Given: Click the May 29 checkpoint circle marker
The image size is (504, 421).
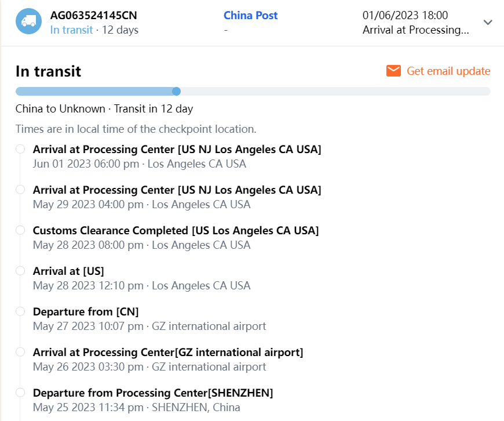Looking at the screenshot, I should click(x=20, y=190).
